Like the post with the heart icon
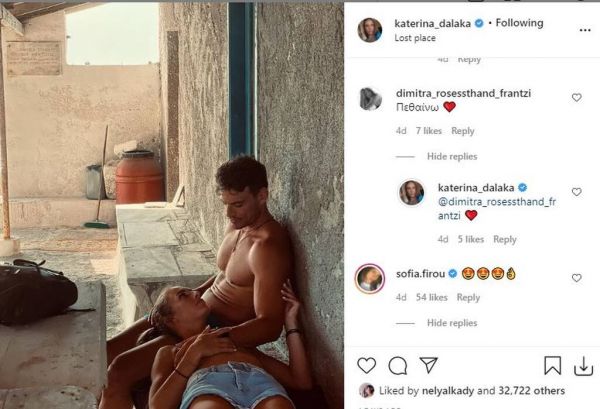 367,366
